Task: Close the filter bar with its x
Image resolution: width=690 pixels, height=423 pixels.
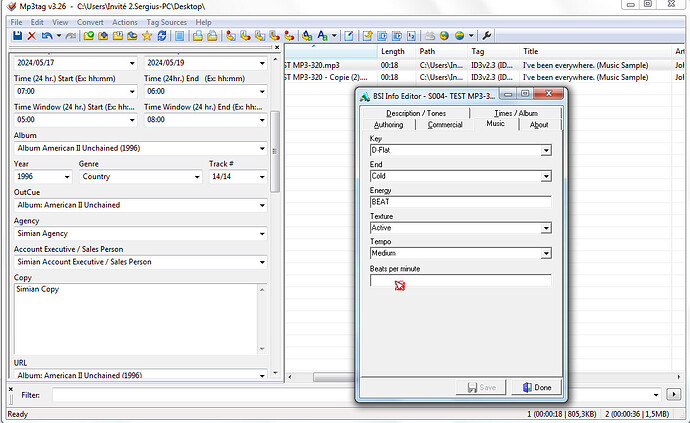Action: (x=11, y=389)
